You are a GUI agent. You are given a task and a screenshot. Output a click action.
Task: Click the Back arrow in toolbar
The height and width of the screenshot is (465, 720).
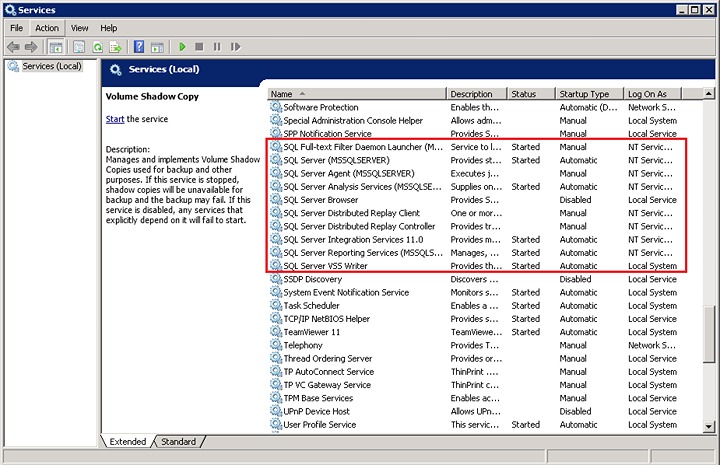tap(13, 47)
